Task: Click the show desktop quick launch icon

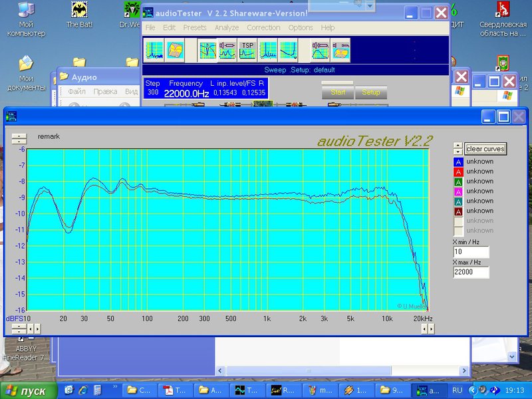Action: (x=69, y=390)
